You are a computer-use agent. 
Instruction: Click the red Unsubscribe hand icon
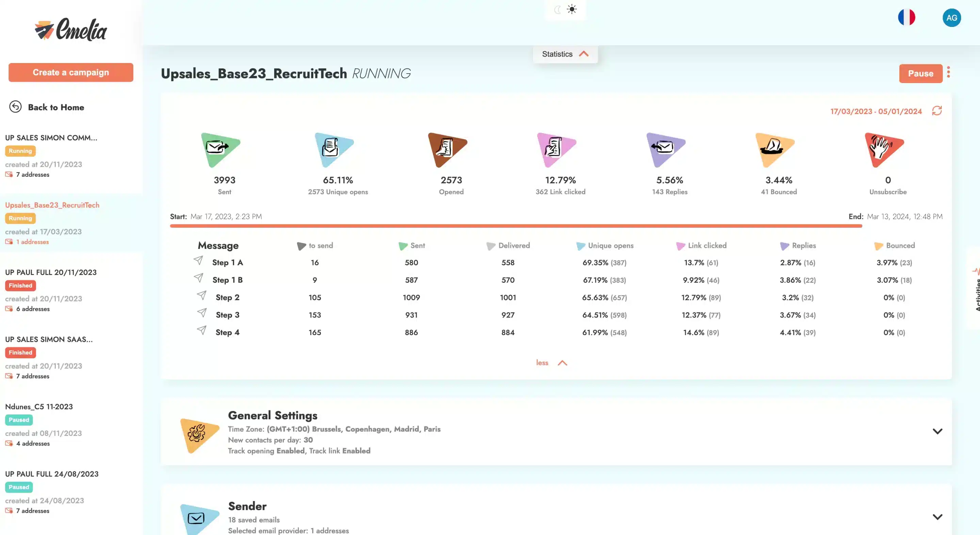[884, 149]
